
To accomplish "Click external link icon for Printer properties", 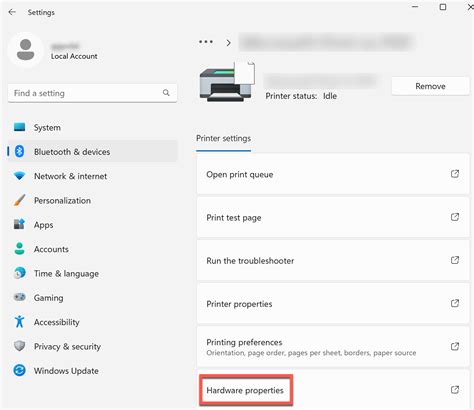I will click(455, 303).
